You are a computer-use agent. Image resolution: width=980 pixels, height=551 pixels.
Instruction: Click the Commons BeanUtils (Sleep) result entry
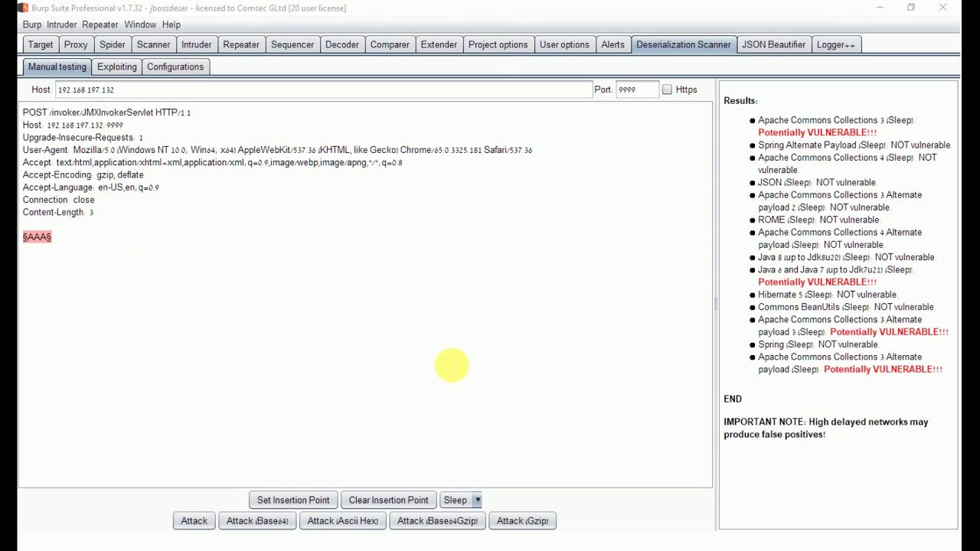tap(846, 307)
